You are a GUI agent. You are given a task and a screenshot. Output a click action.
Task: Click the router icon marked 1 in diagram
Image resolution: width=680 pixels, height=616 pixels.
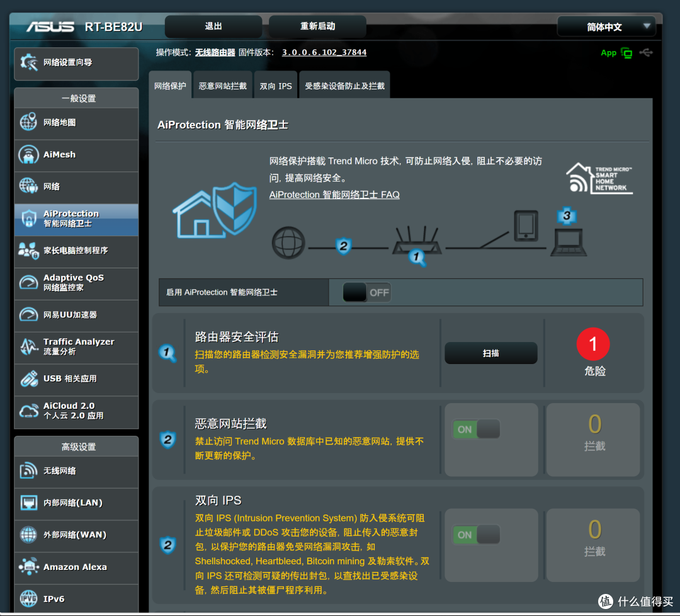tap(417, 245)
